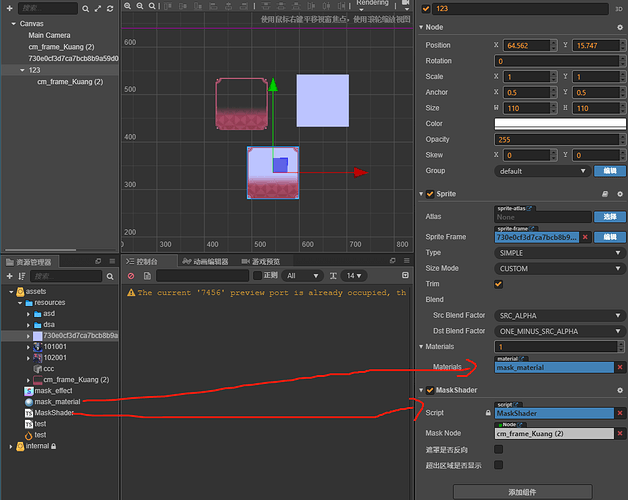628x500 pixels.
Task: Click the reset zoom magnifier icon in the scene toolbar
Action: click(152, 6)
